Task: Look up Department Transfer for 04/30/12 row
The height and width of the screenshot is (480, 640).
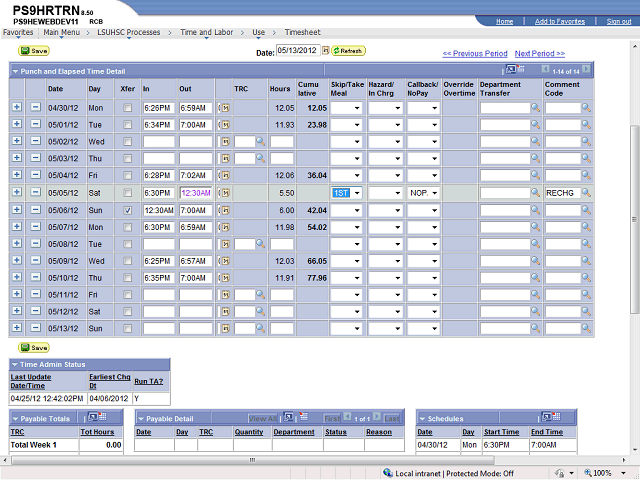Action: [535, 108]
